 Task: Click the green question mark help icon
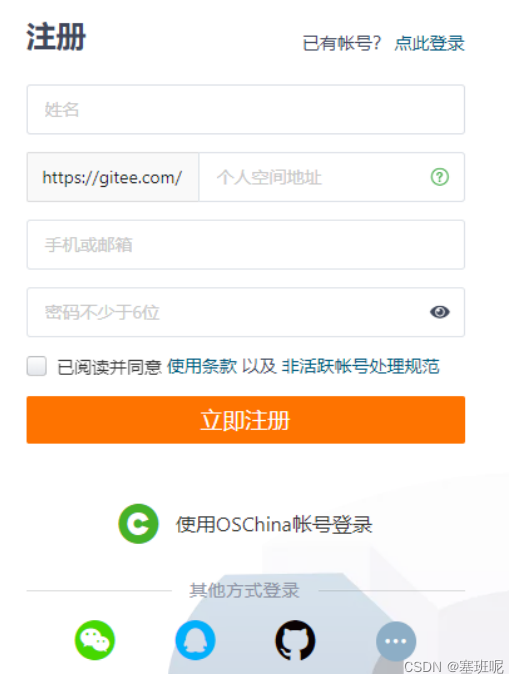click(440, 177)
